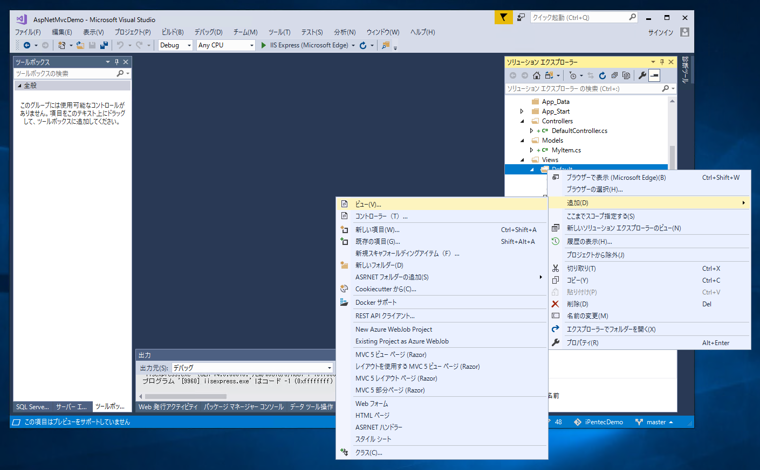760x470 pixels.
Task: Click the Find in Files toolbar icon
Action: pyautogui.click(x=386, y=45)
